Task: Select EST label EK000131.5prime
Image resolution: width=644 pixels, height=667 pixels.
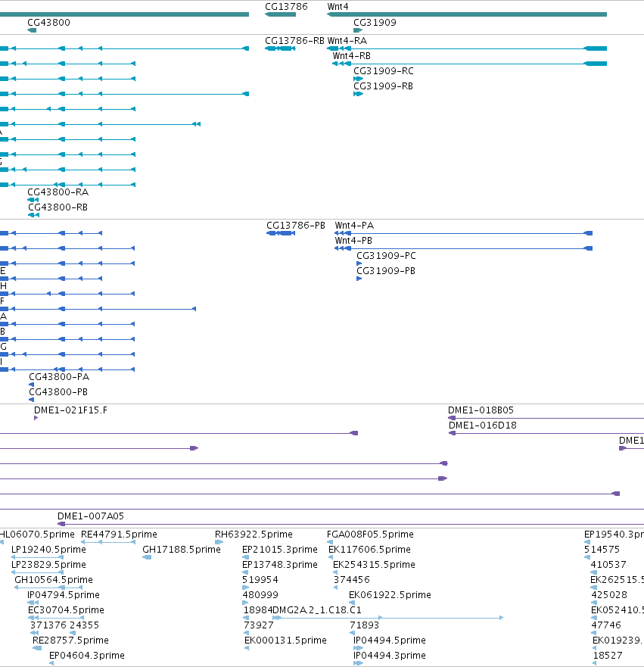Action: point(285,641)
